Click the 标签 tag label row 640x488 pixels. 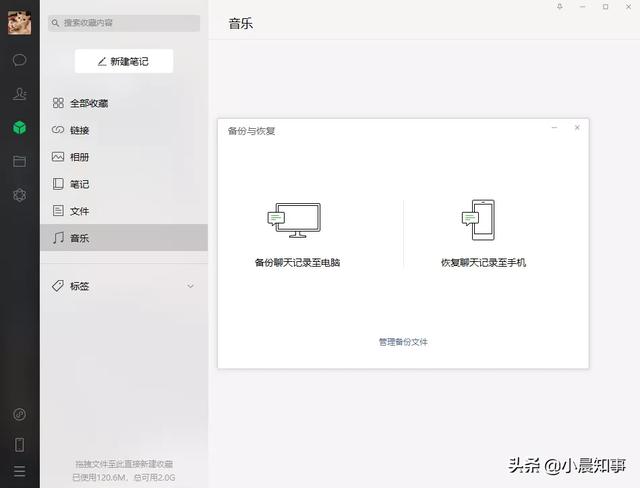pyautogui.click(x=124, y=286)
